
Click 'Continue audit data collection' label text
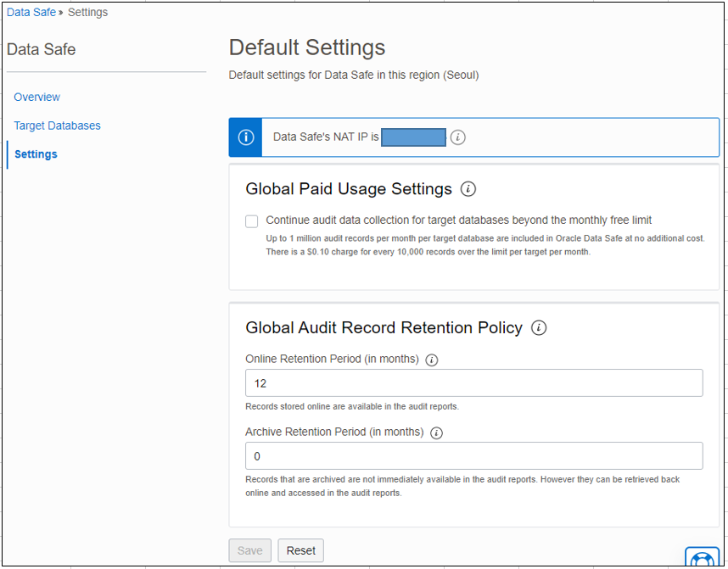(x=459, y=220)
